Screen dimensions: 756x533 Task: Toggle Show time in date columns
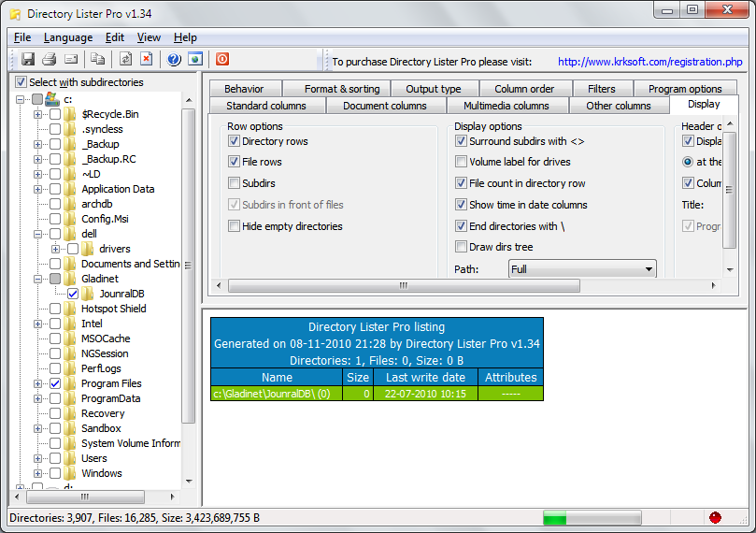pyautogui.click(x=461, y=205)
